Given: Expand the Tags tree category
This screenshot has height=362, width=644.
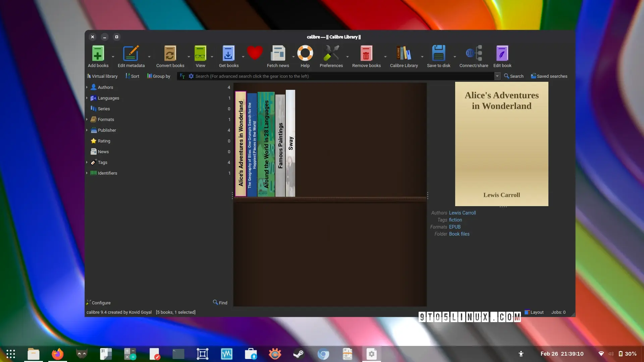Looking at the screenshot, I should coord(87,162).
